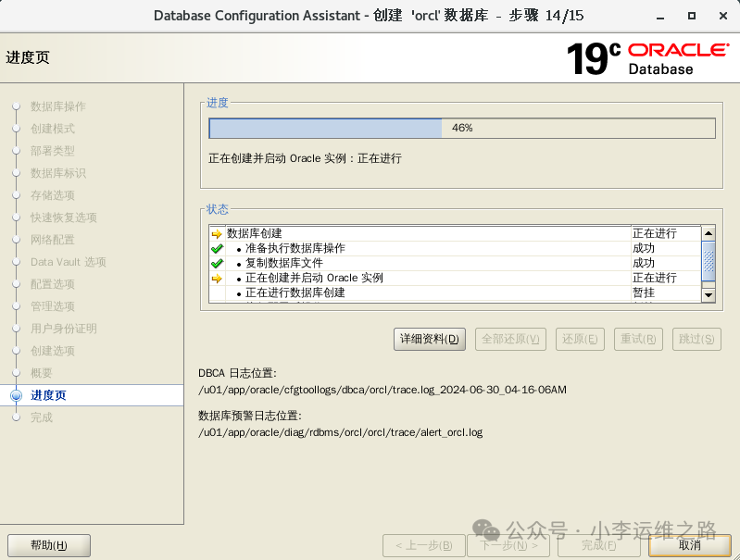Select 用户身份证明 step in sidebar
The image size is (740, 560).
pos(64,329)
